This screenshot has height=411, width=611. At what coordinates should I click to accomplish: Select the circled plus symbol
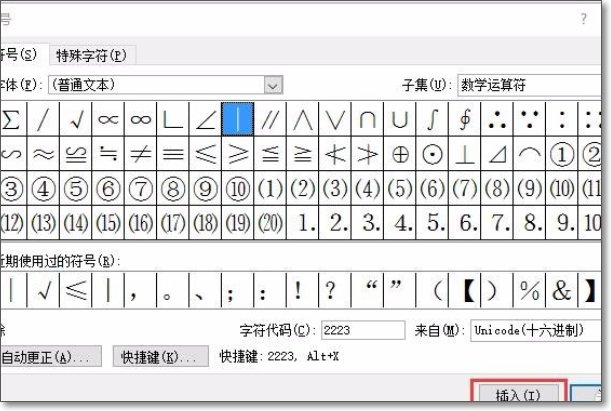[399, 153]
